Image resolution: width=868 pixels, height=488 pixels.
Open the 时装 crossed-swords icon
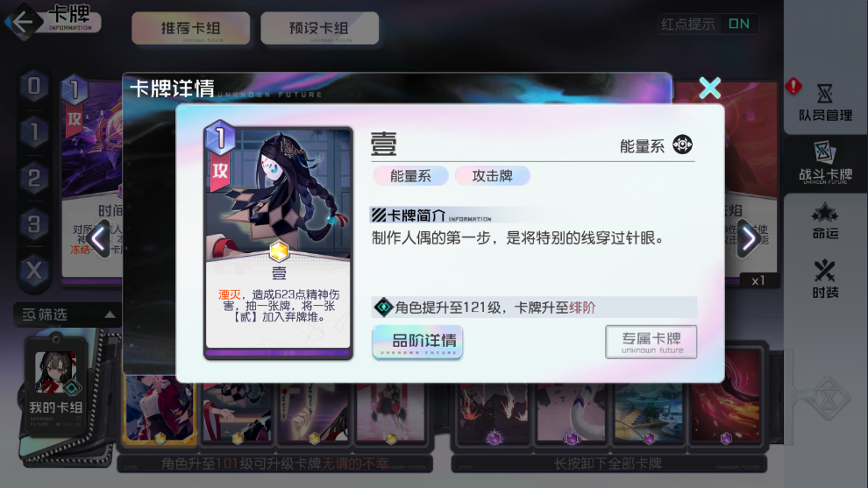pyautogui.click(x=825, y=279)
